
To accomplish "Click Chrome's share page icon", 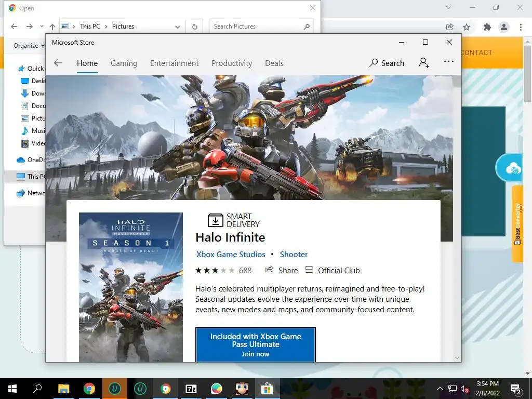I will (450, 27).
